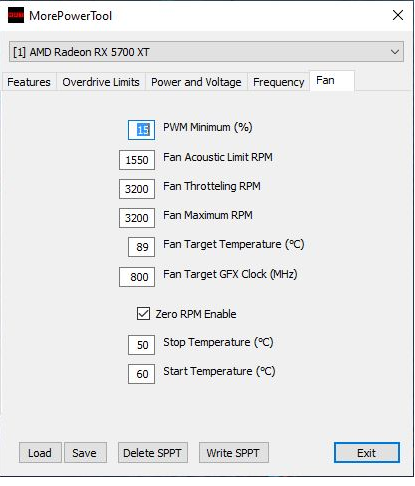The height and width of the screenshot is (486, 415).
Task: Focus the Fan Acoustic Limit RPM field
Action: coord(137,160)
